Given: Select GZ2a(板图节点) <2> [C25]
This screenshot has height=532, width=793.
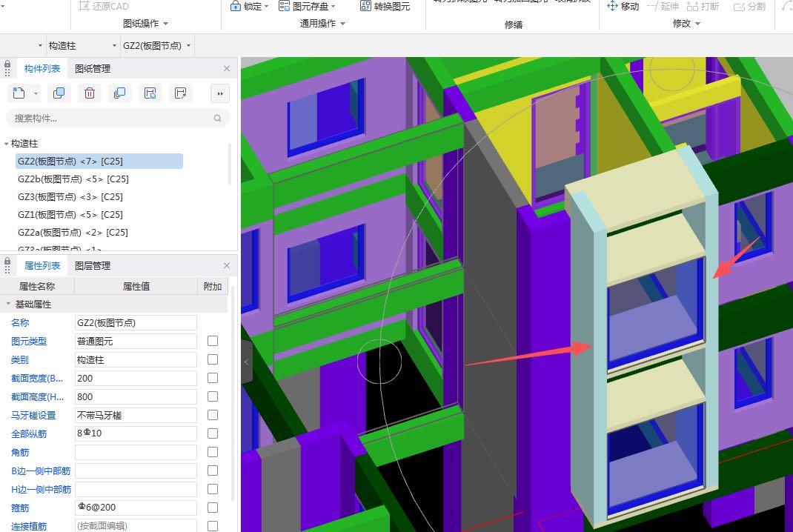Looking at the screenshot, I should click(73, 232).
